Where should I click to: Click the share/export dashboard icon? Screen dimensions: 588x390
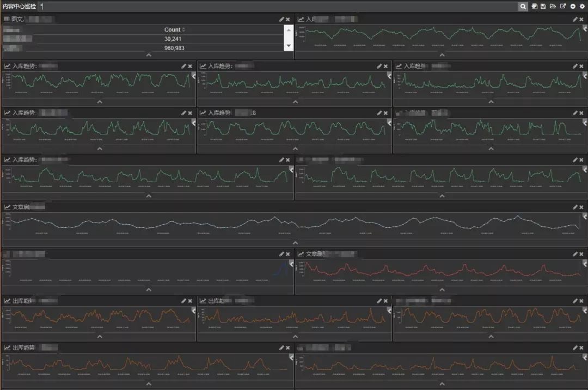tap(563, 7)
